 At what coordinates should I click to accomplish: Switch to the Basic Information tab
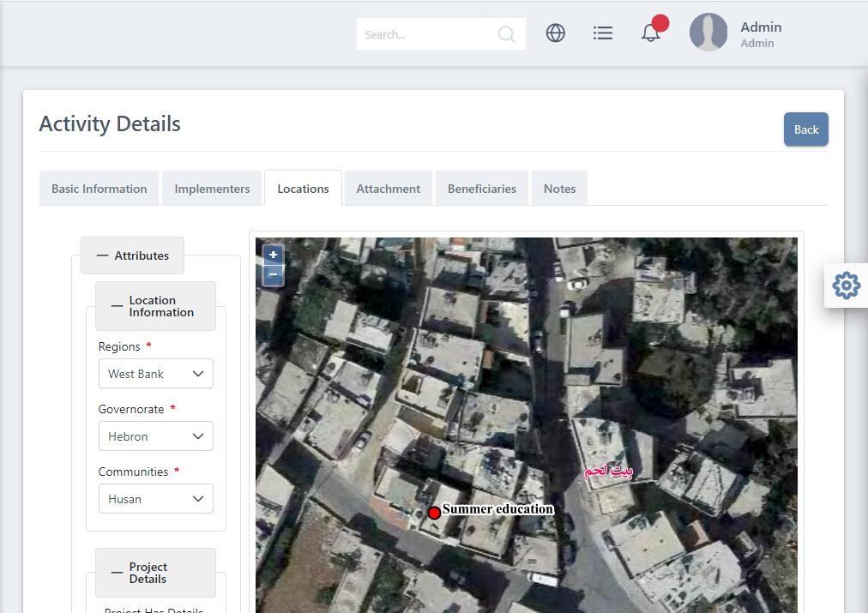99,189
